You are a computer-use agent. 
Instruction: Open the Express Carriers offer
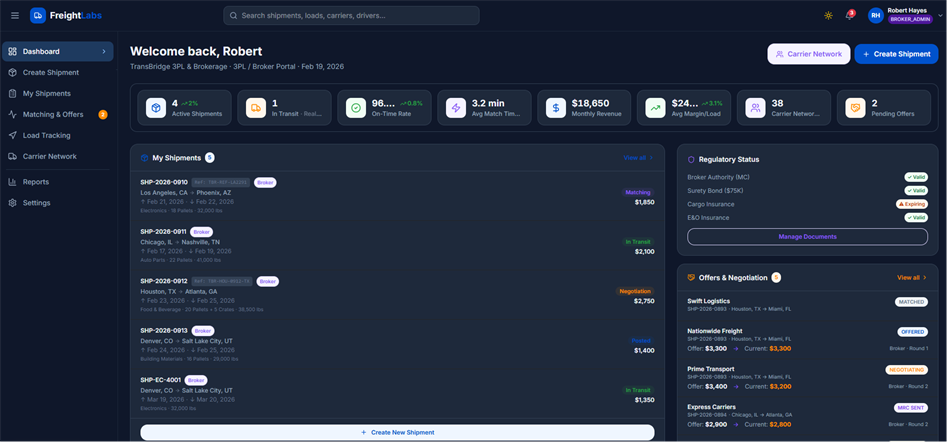point(807,416)
